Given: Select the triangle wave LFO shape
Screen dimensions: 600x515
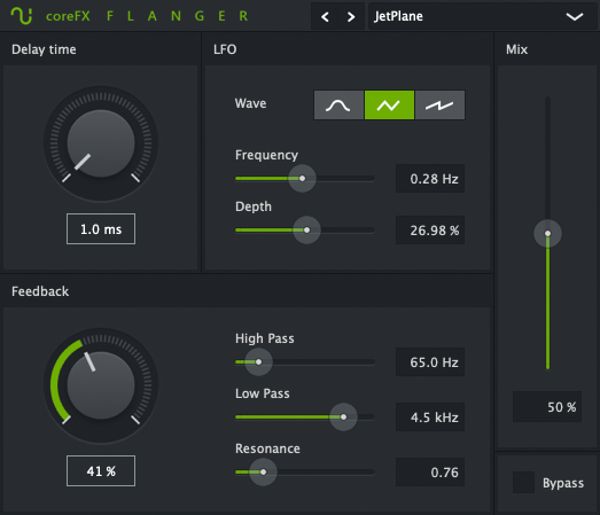Looking at the screenshot, I should (389, 105).
